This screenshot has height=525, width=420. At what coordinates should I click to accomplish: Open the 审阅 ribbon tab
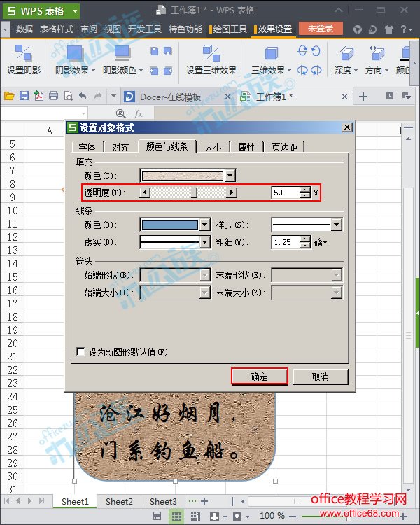tap(89, 29)
